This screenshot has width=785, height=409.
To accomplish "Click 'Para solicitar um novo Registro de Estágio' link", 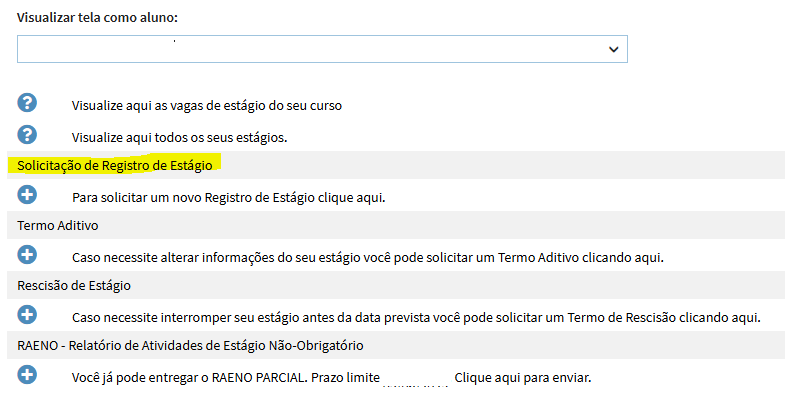I will tap(229, 198).
